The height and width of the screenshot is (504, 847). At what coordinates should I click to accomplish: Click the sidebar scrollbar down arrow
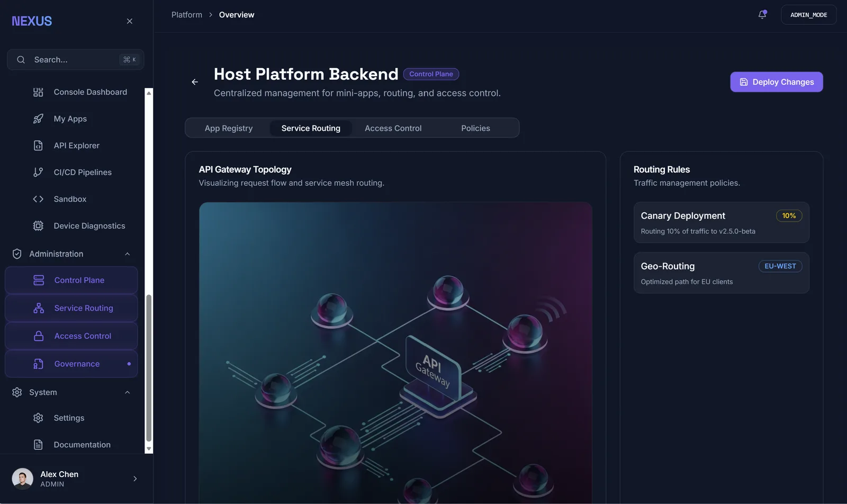[x=149, y=449]
